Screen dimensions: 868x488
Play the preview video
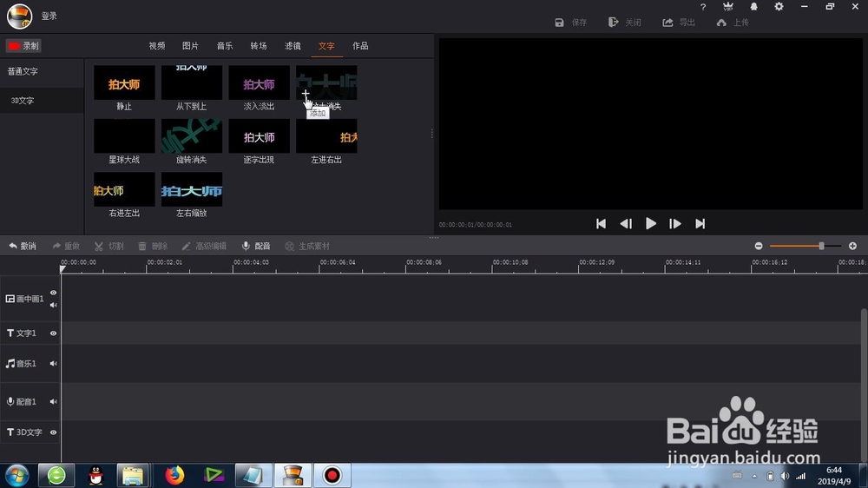coord(651,224)
